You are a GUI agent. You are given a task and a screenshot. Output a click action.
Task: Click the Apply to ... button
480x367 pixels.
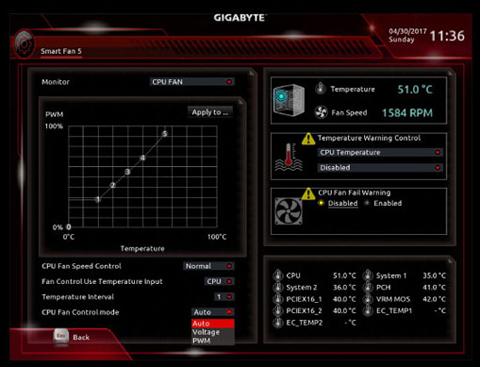(210, 112)
